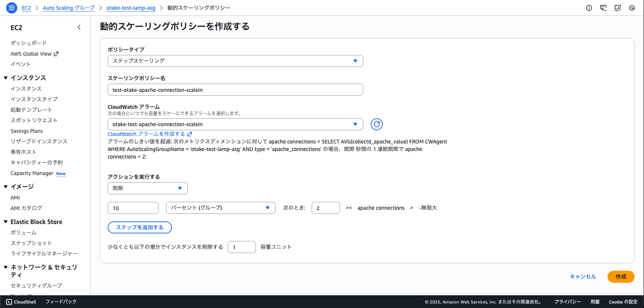Click the hexagon settings icon top right

click(632, 8)
